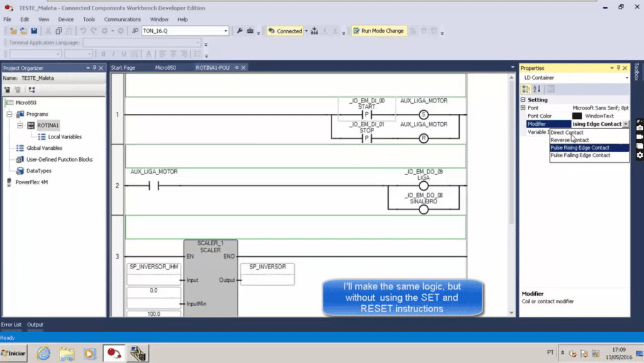This screenshot has width=644, height=363.
Task: Click the wrench icon in the toolbar
Action: [240, 31]
